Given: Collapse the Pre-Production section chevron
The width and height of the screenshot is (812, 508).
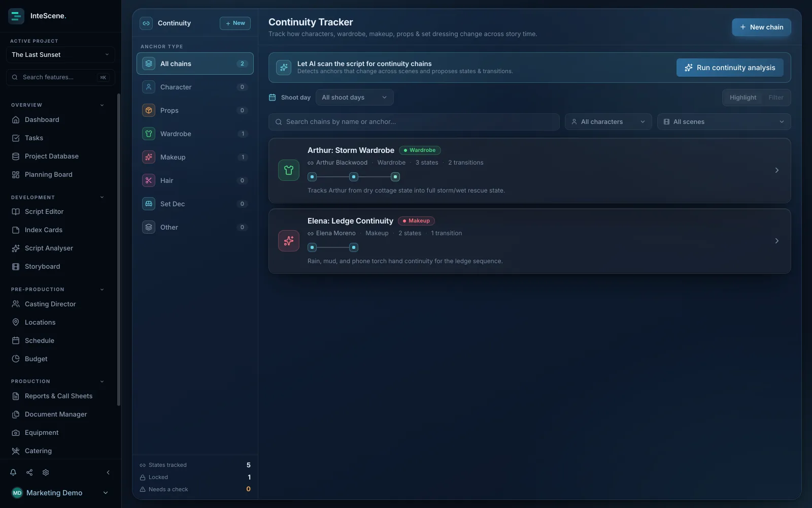Looking at the screenshot, I should [102, 290].
